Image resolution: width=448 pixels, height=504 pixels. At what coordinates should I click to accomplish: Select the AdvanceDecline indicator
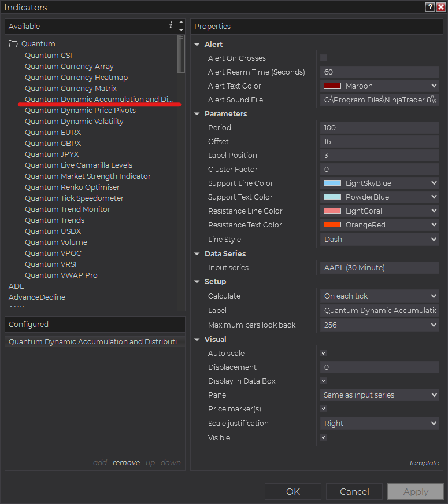click(37, 297)
